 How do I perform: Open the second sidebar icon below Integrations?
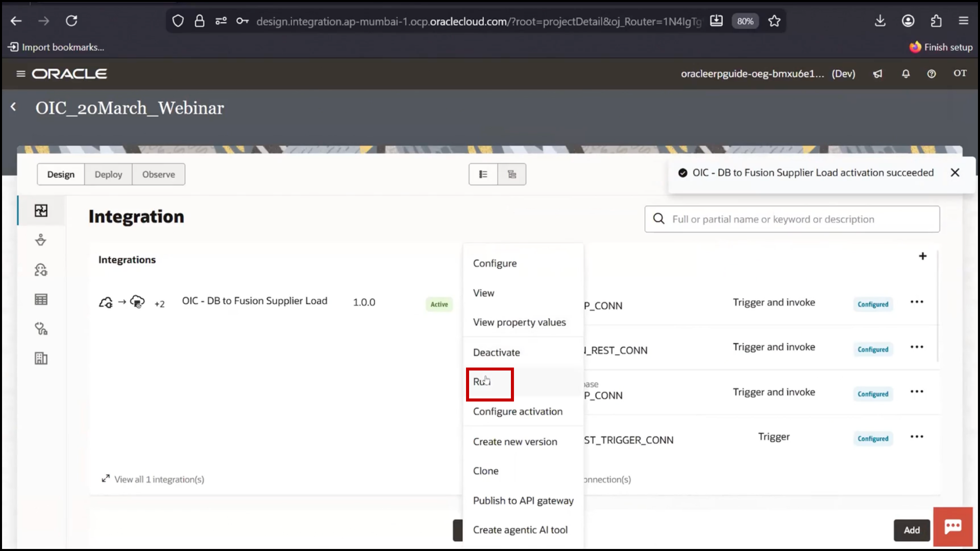pos(41,240)
